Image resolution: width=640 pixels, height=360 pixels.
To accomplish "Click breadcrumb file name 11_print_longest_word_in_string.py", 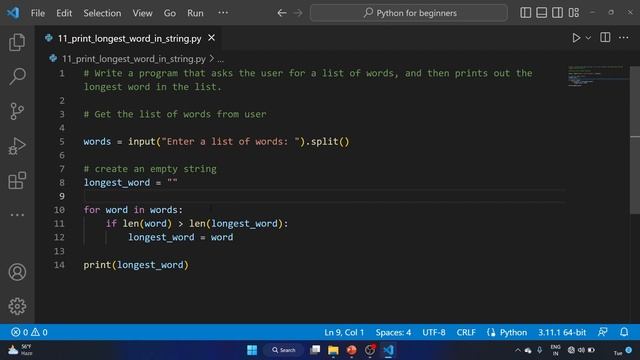I will pyautogui.click(x=133, y=59).
